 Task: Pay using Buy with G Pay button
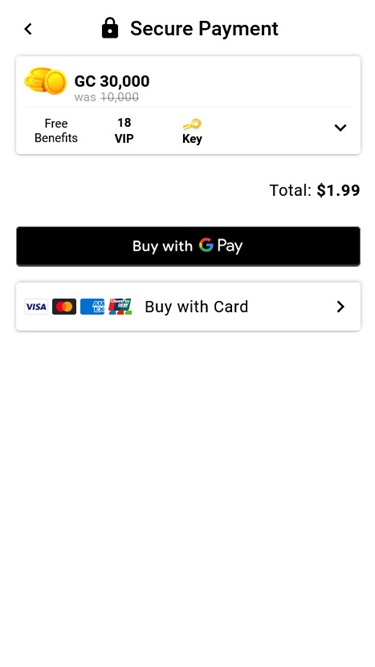pyautogui.click(x=188, y=246)
